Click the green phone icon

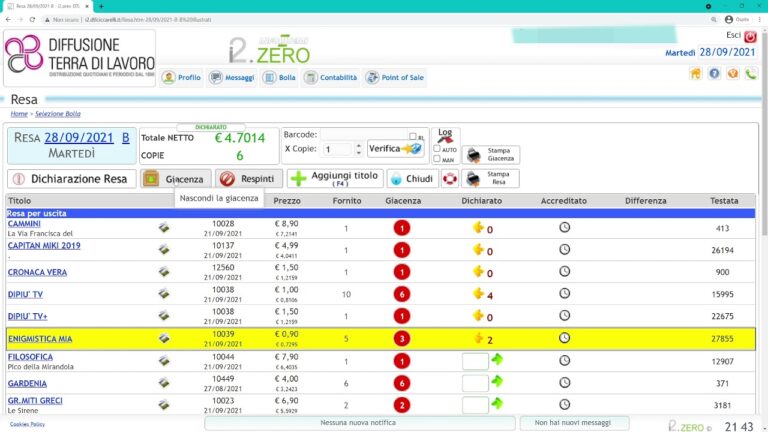pos(750,74)
